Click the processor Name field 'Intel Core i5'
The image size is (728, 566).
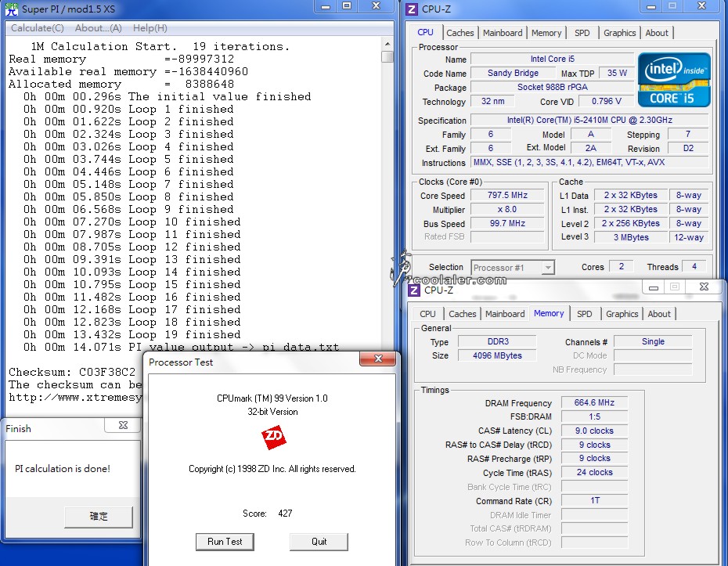pyautogui.click(x=552, y=59)
